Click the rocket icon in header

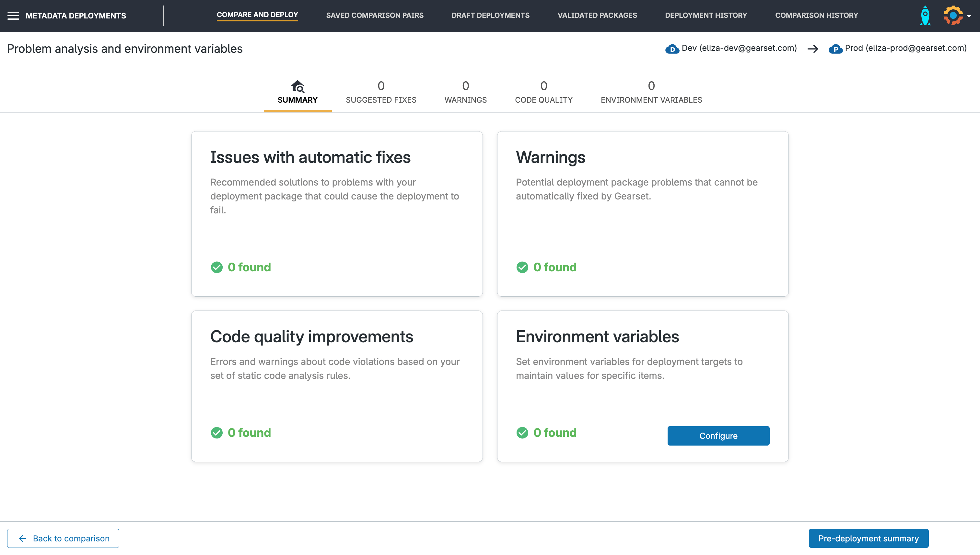click(925, 16)
